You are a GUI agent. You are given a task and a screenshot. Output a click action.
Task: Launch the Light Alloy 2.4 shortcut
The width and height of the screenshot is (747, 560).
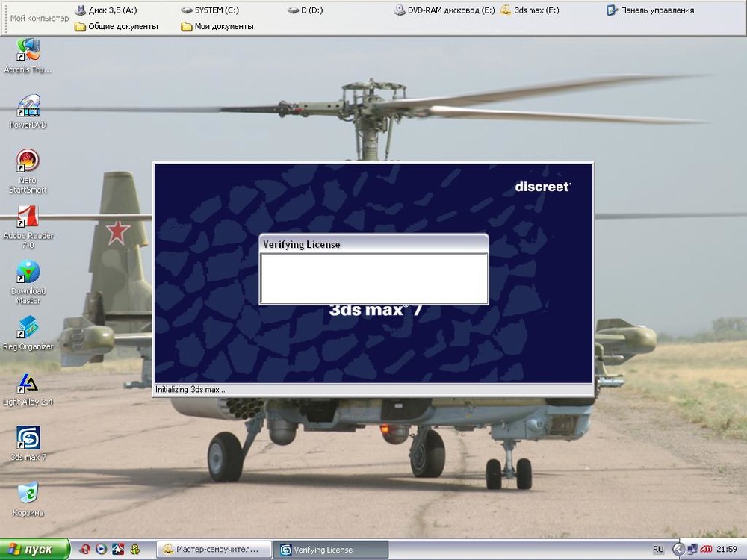pos(28,389)
